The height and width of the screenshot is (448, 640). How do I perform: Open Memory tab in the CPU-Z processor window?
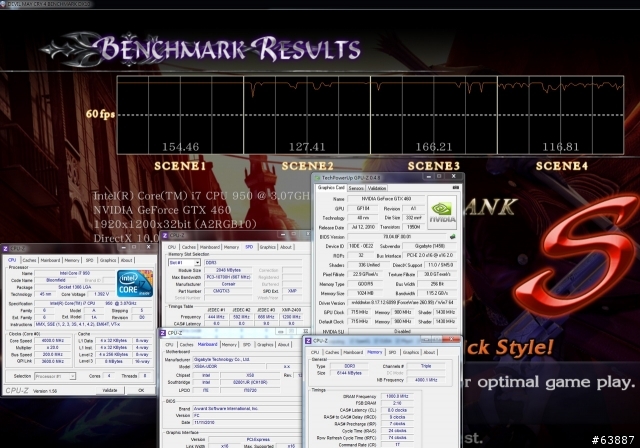[x=72, y=260]
